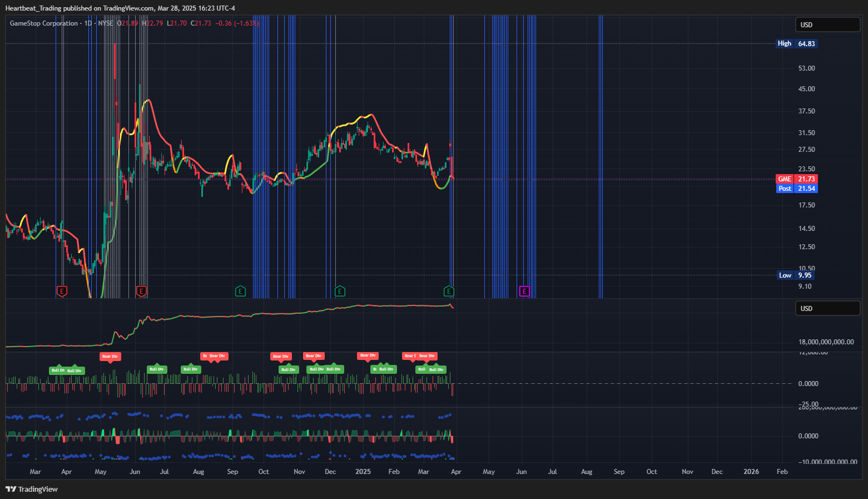The height and width of the screenshot is (499, 868).
Task: Click the 2025 year label on the time axis
Action: click(x=363, y=472)
